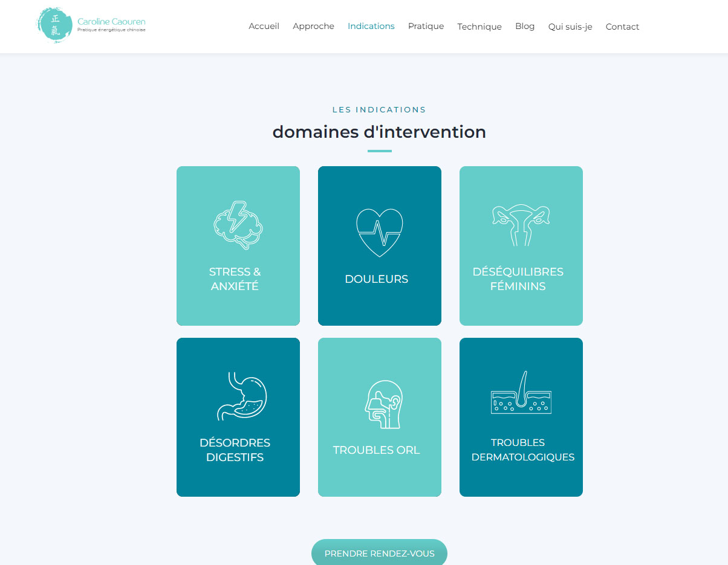Visit the Qui suis-je page

570,27
